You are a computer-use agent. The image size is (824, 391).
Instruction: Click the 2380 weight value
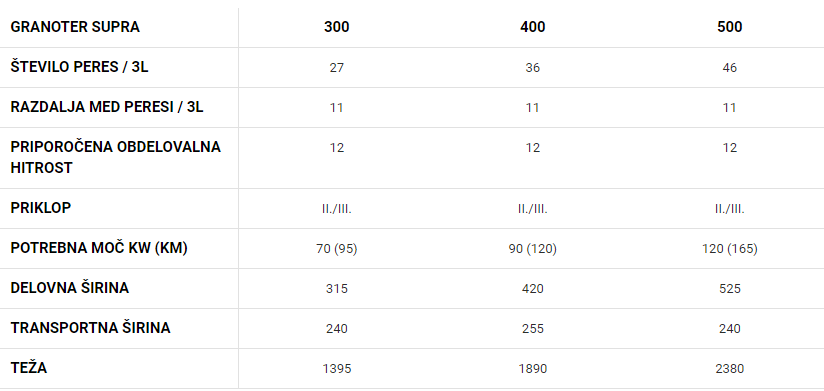click(729, 368)
